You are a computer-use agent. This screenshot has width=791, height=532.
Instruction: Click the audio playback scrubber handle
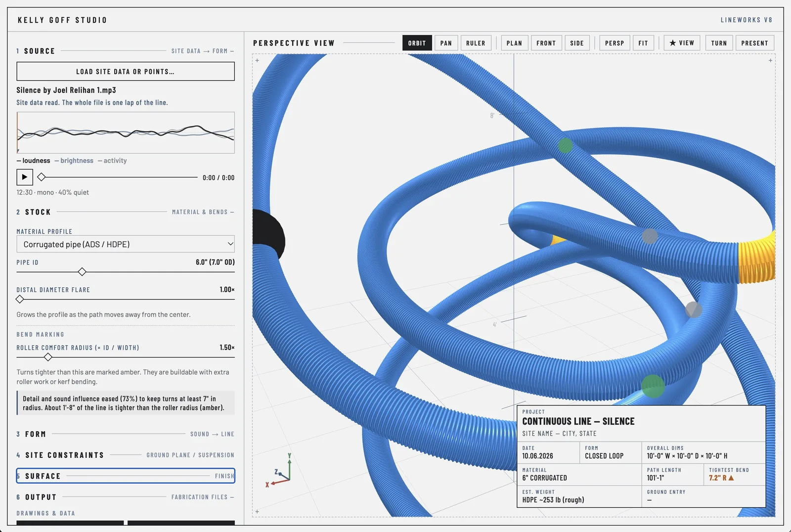(x=42, y=177)
